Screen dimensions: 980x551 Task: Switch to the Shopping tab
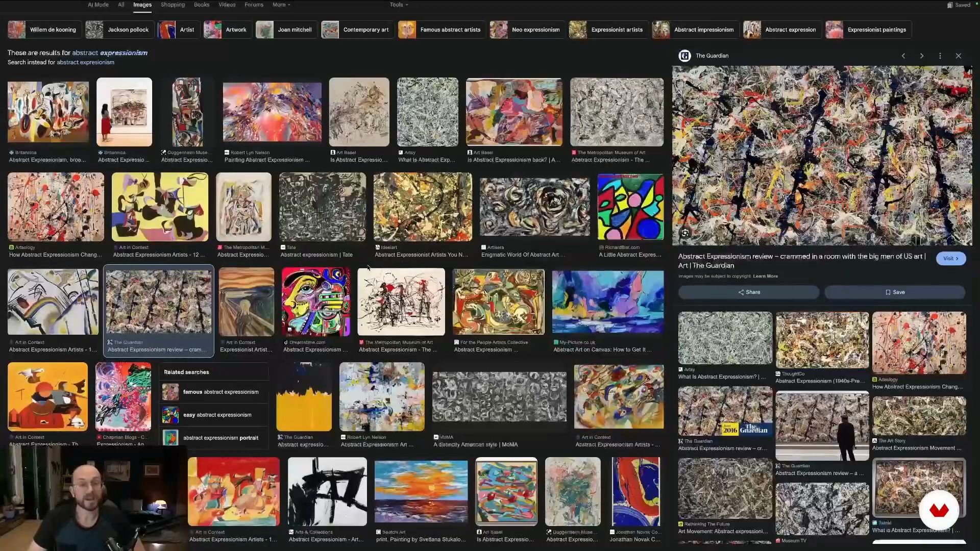point(173,5)
